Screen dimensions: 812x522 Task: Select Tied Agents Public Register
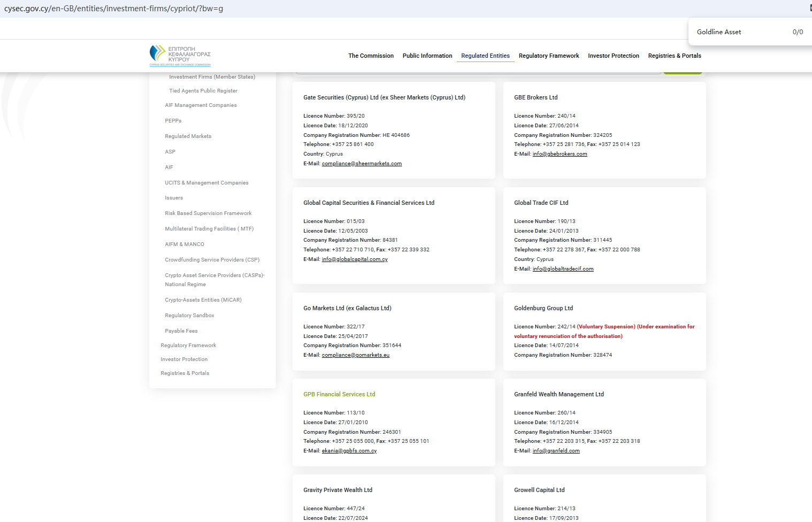203,91
